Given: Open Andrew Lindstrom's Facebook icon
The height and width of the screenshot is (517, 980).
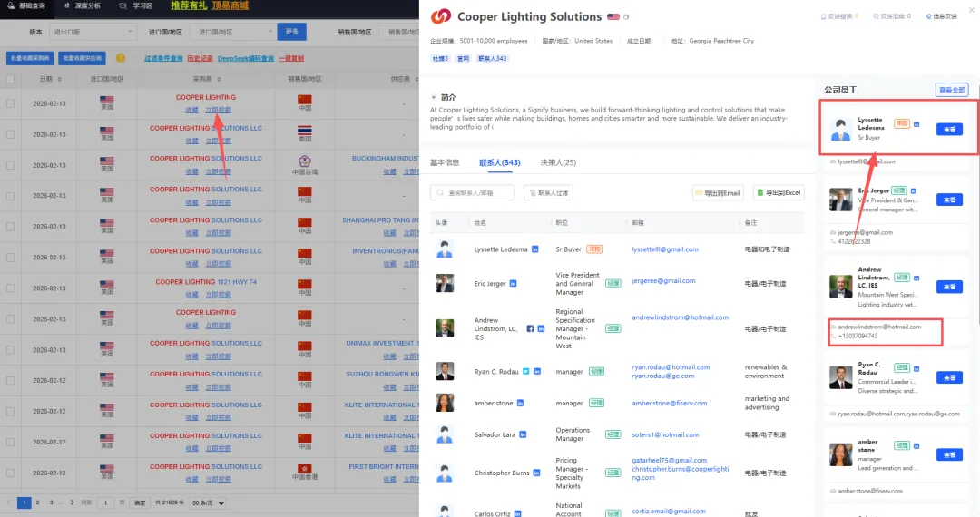Looking at the screenshot, I should tap(530, 328).
